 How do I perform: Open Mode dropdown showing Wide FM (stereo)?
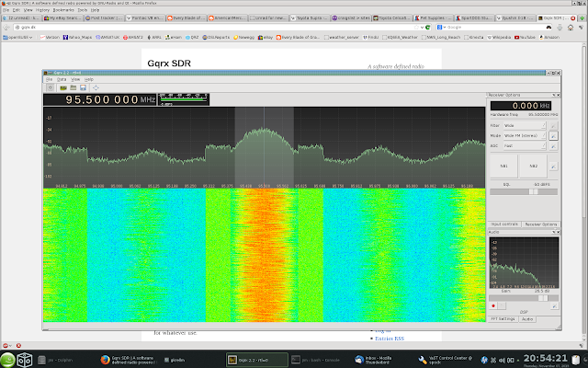525,135
